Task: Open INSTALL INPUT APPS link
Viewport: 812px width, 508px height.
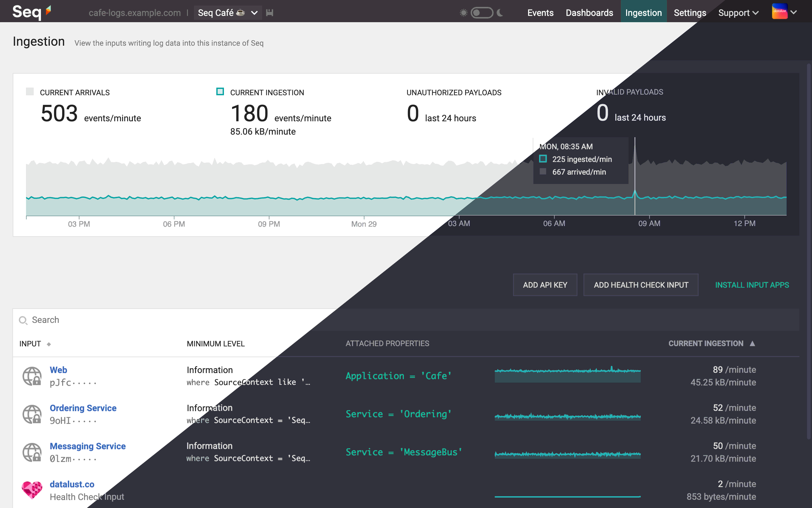Action: pyautogui.click(x=752, y=284)
